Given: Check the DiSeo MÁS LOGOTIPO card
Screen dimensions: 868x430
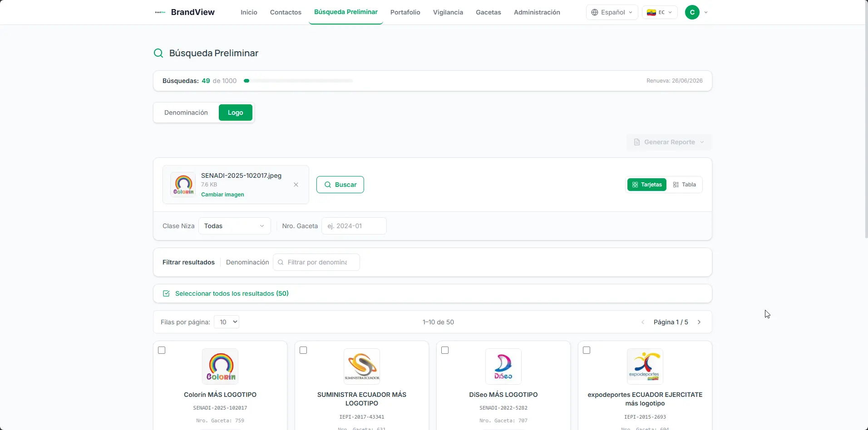Looking at the screenshot, I should 445,350.
